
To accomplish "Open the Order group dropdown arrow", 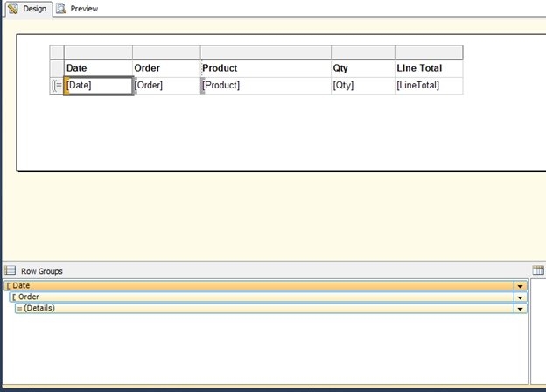I will 521,297.
